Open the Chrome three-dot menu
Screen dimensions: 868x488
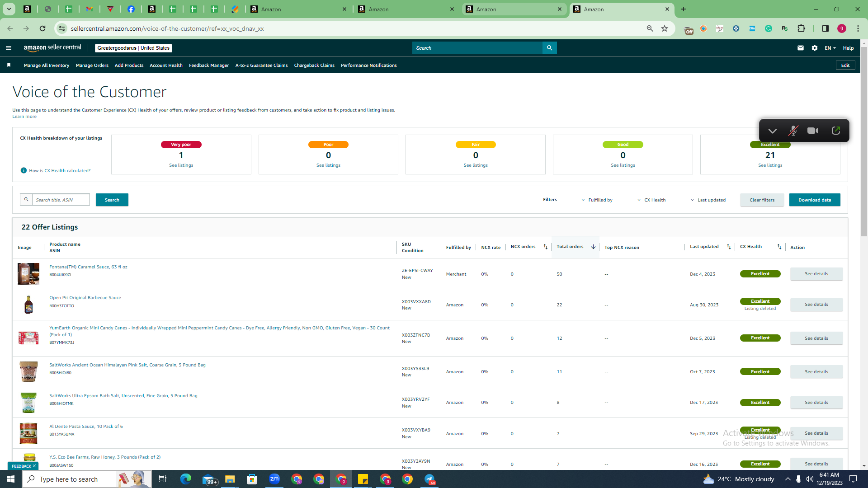tap(858, 28)
